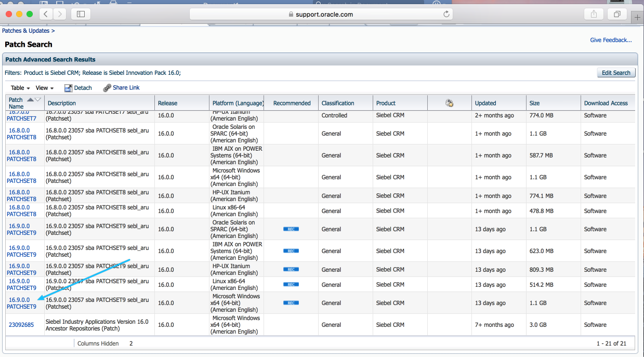Reload the page from the address bar

pyautogui.click(x=446, y=14)
